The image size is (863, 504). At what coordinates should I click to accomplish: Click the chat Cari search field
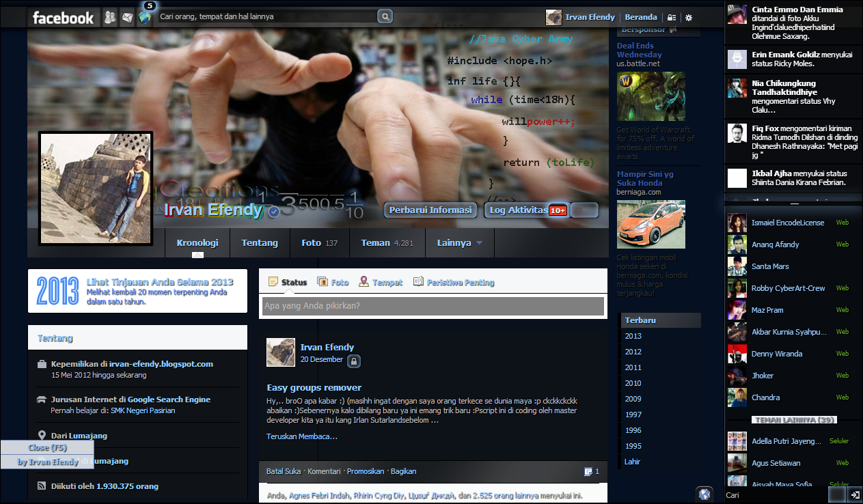pos(776,495)
